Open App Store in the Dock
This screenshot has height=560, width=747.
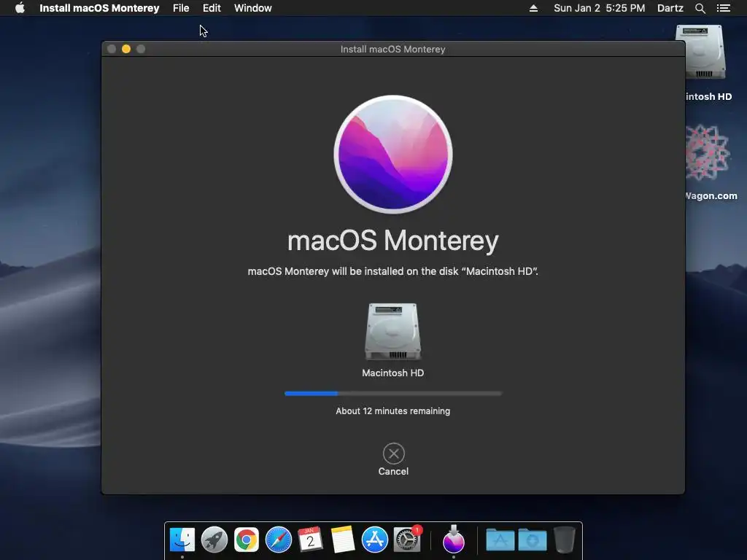(374, 540)
